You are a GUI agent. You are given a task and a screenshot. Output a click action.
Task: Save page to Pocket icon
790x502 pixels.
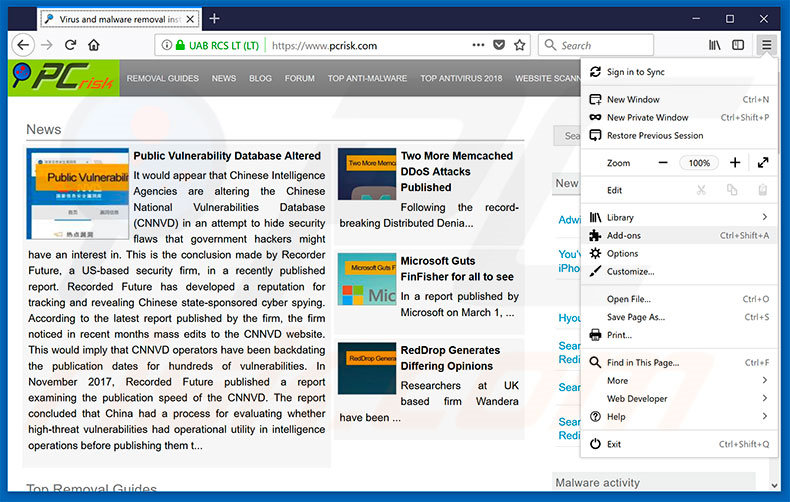point(499,45)
